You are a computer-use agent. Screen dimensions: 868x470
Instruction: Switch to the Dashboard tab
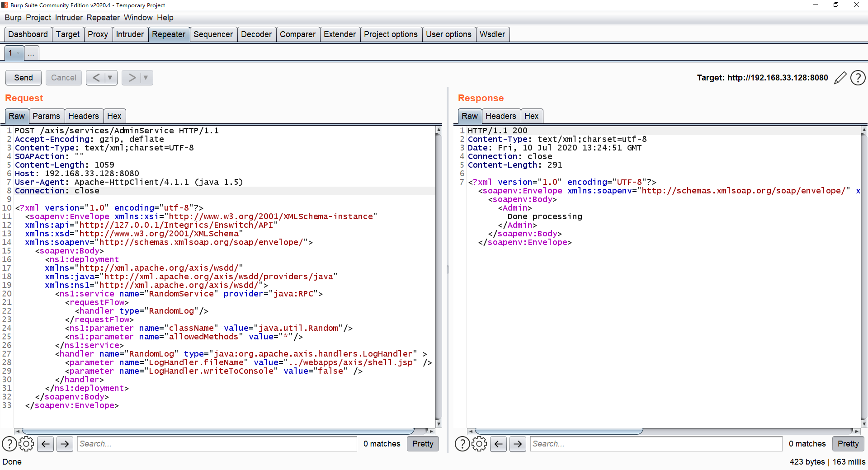pyautogui.click(x=28, y=34)
